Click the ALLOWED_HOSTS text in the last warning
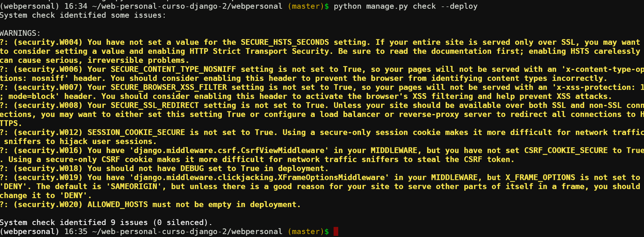Image resolution: width=644 pixels, height=237 pixels. [x=118, y=205]
